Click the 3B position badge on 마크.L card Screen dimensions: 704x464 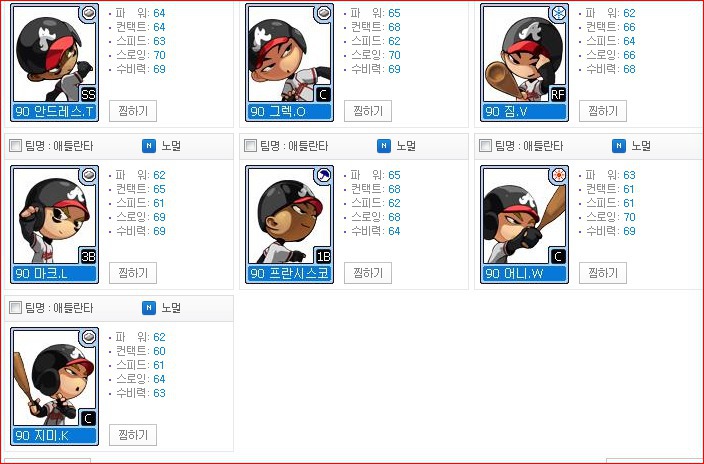pos(88,256)
